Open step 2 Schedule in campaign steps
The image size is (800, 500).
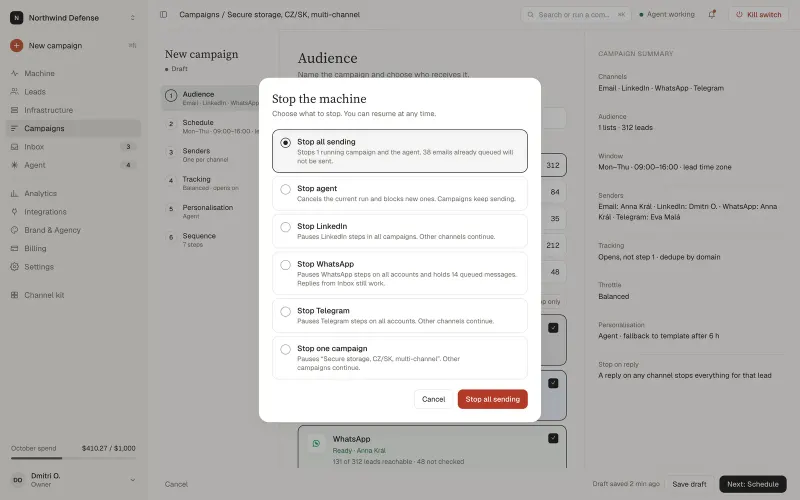tap(210, 127)
